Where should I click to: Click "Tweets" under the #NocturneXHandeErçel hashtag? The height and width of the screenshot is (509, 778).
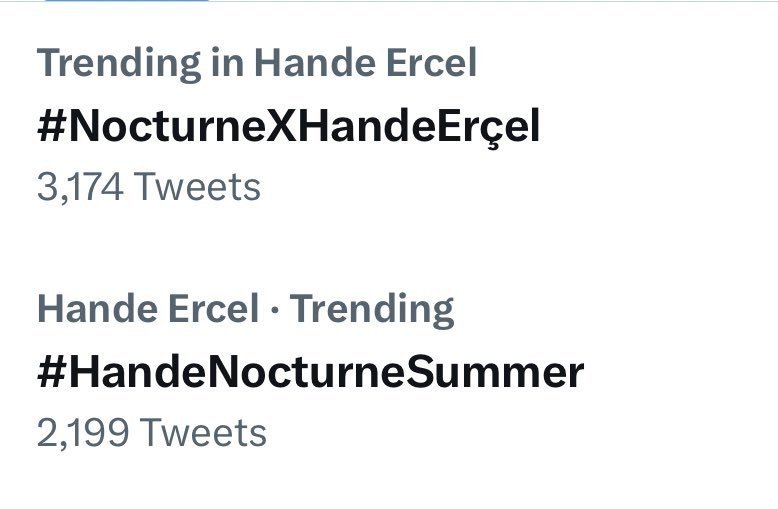[197, 187]
